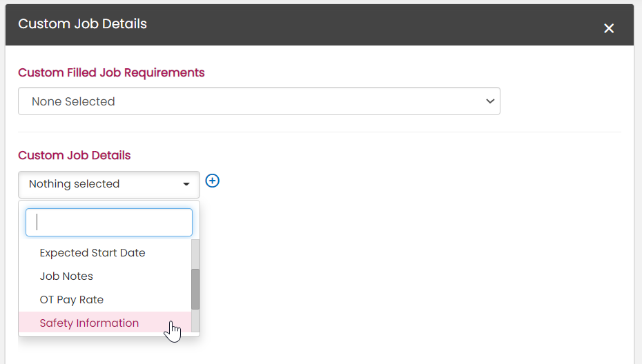Focus the dropdown search text box

coord(109,223)
